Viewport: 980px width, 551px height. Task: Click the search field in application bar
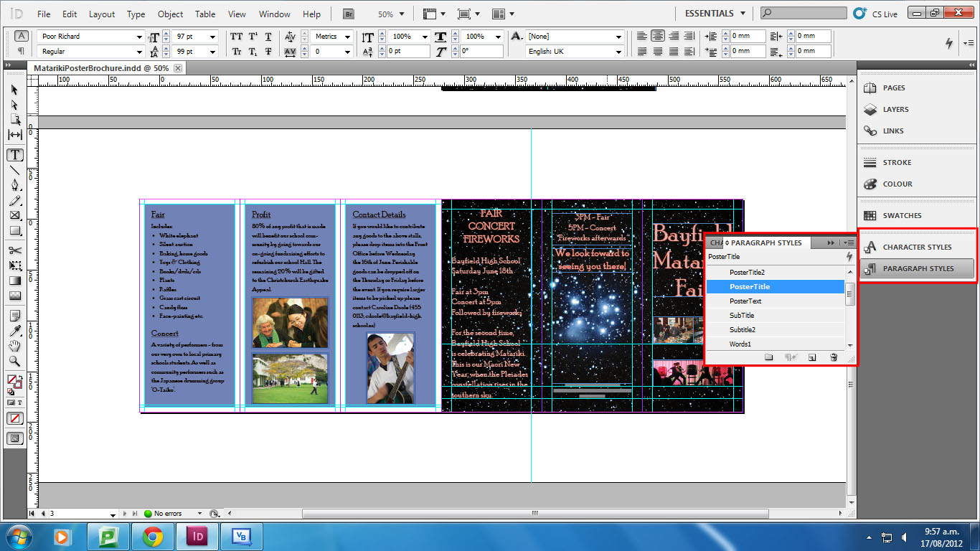click(x=804, y=13)
